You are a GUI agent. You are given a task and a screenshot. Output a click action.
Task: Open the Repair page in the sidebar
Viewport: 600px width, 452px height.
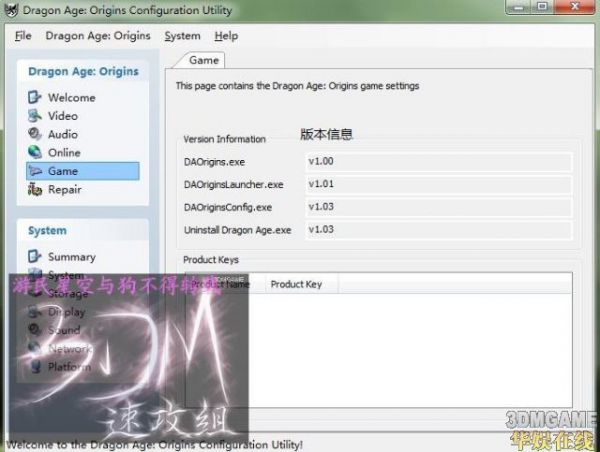tap(64, 189)
